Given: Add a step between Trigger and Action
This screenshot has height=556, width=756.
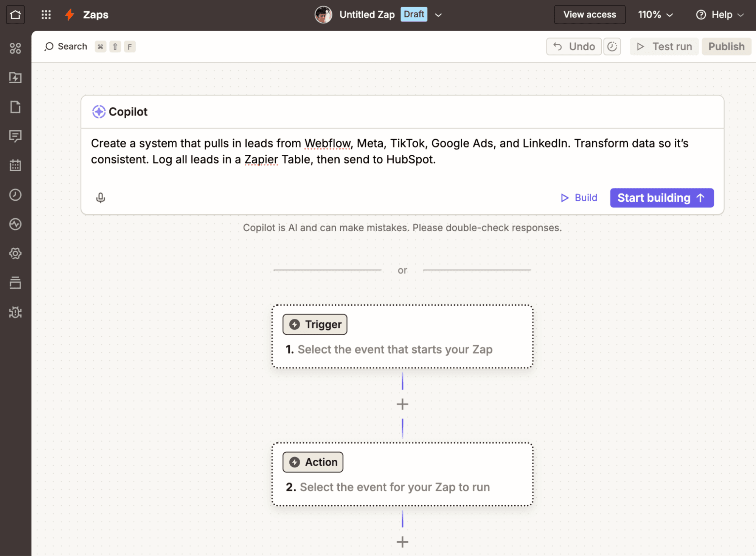Looking at the screenshot, I should point(402,404).
